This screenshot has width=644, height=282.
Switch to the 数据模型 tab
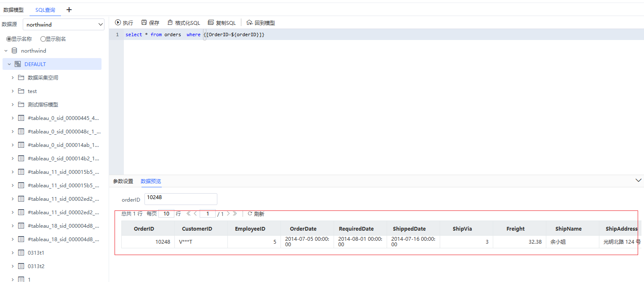tap(13, 10)
